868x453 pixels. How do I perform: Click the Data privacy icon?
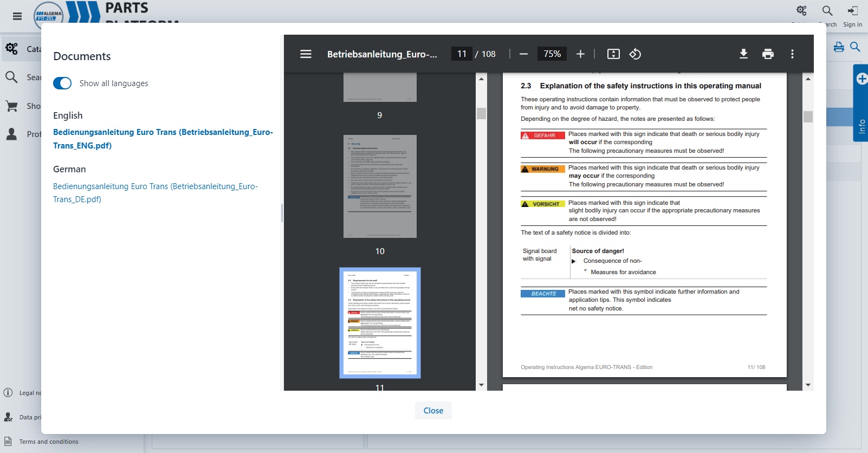tap(8, 417)
